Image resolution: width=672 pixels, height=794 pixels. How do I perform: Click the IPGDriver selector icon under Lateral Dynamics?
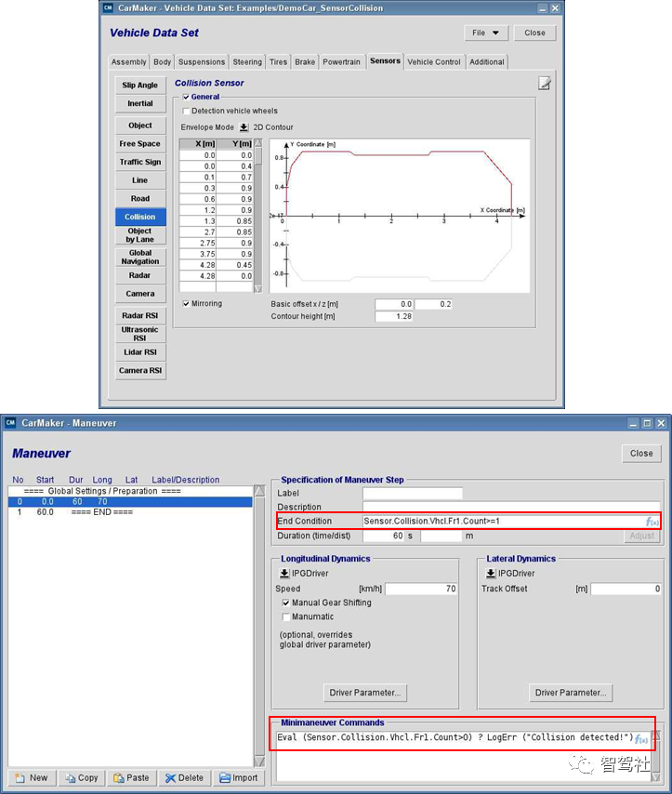[x=490, y=574]
